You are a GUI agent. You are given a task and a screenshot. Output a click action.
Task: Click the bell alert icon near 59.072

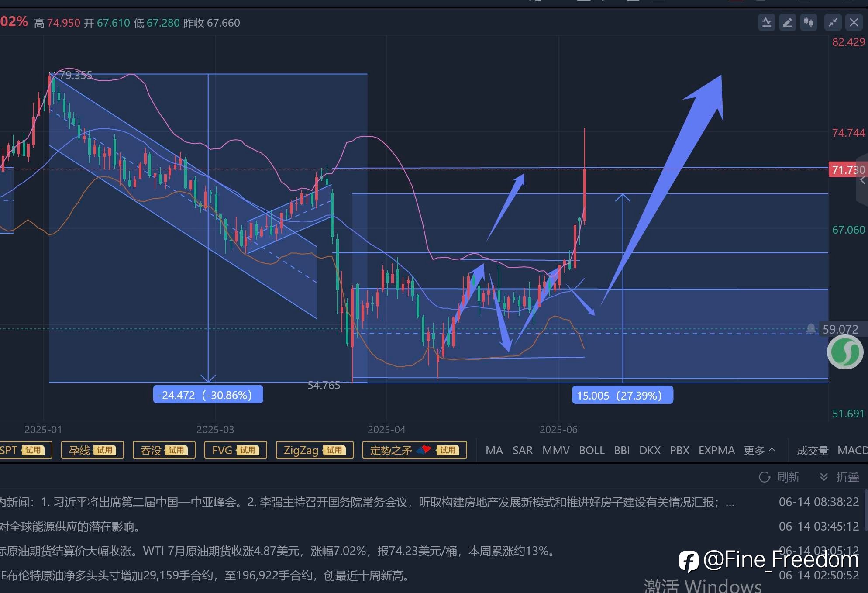811,329
